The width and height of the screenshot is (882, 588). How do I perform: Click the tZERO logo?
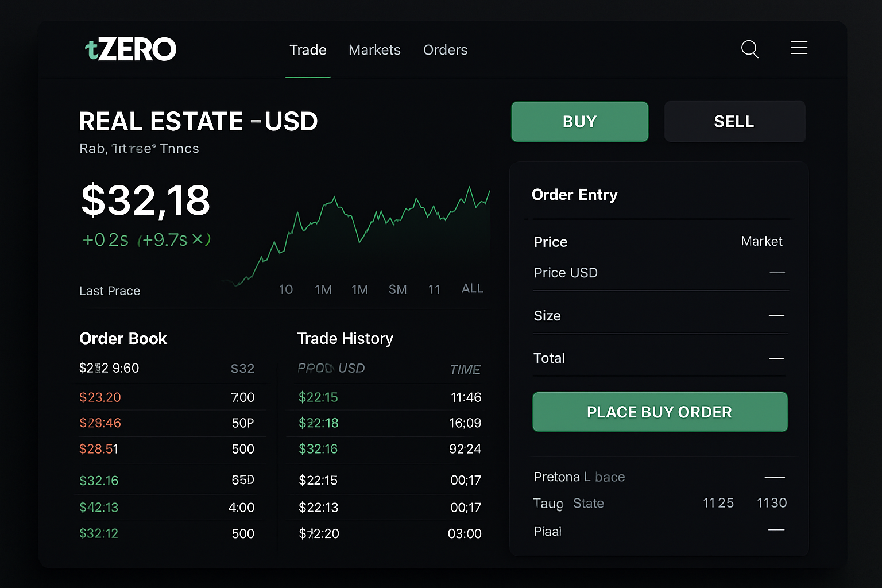[x=130, y=49]
